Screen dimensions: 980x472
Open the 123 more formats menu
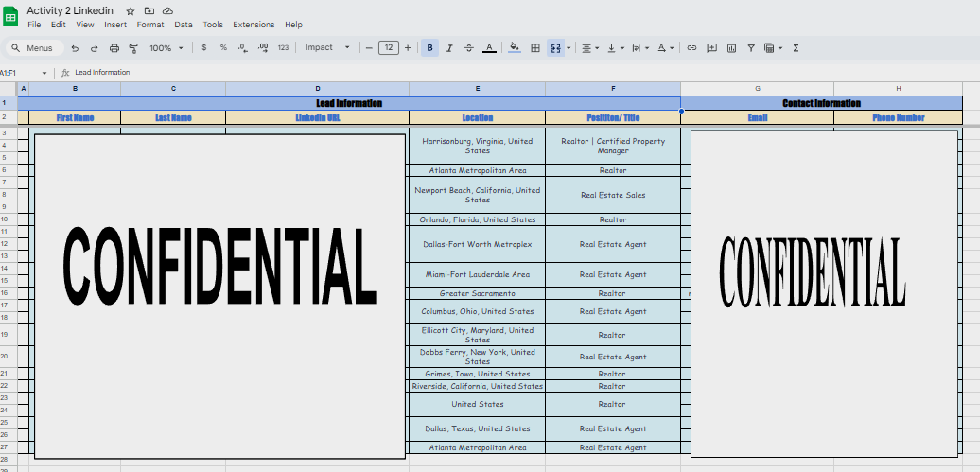point(283,48)
